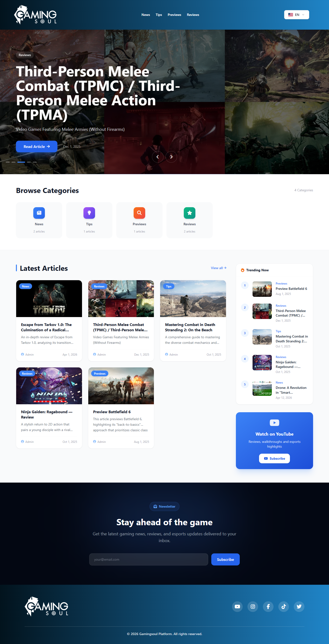
Task: Open the News menu item
Action: (146, 15)
